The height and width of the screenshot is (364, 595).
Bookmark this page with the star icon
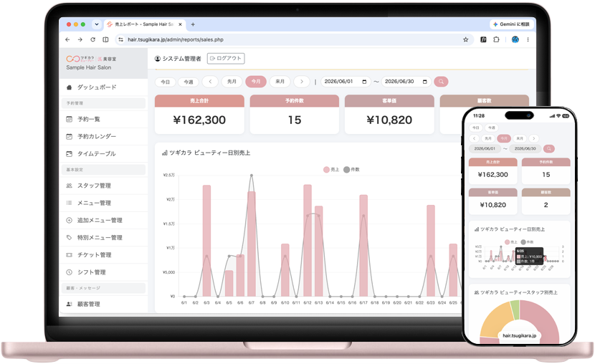click(x=465, y=39)
